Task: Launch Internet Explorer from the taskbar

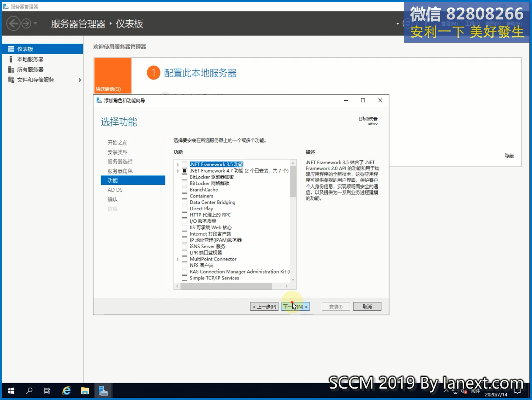Action: pyautogui.click(x=66, y=391)
